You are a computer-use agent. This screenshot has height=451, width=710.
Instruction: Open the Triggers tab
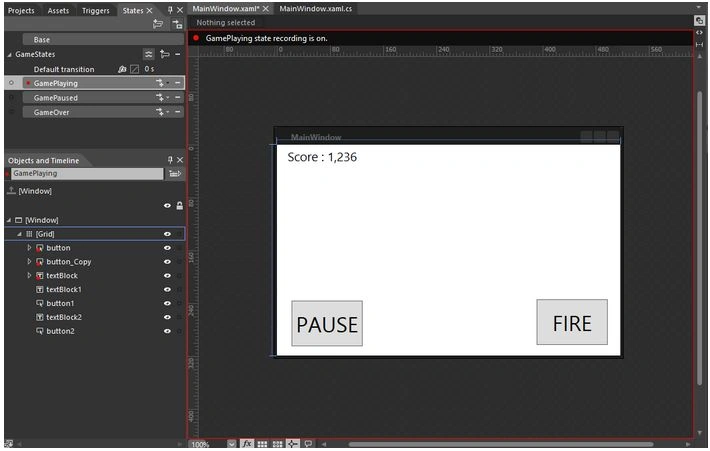point(96,10)
